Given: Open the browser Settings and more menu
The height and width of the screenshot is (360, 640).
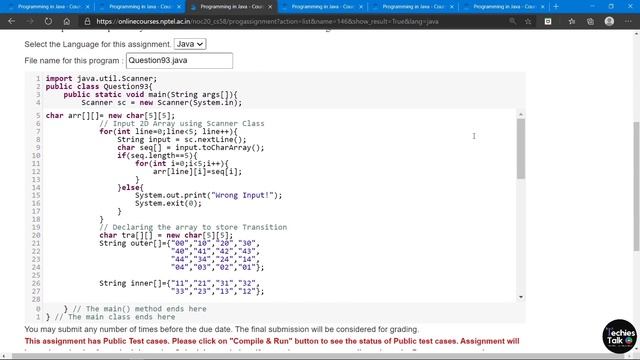Looking at the screenshot, I should [x=628, y=21].
